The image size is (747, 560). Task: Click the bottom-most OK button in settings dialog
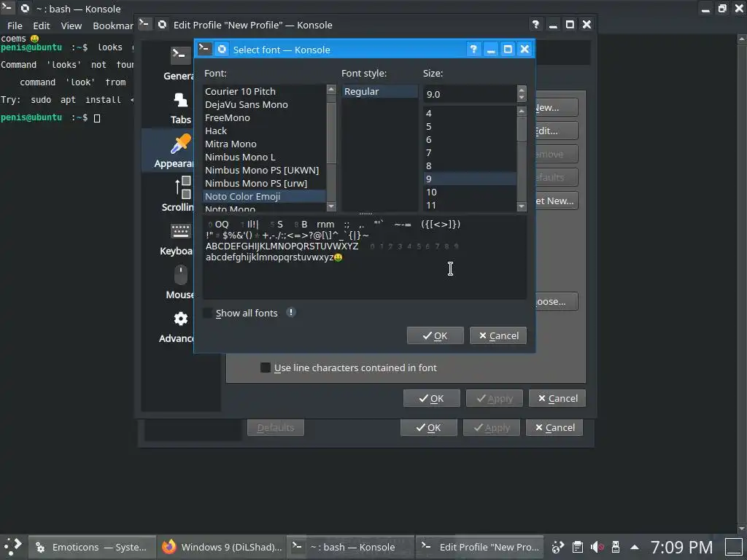click(429, 427)
